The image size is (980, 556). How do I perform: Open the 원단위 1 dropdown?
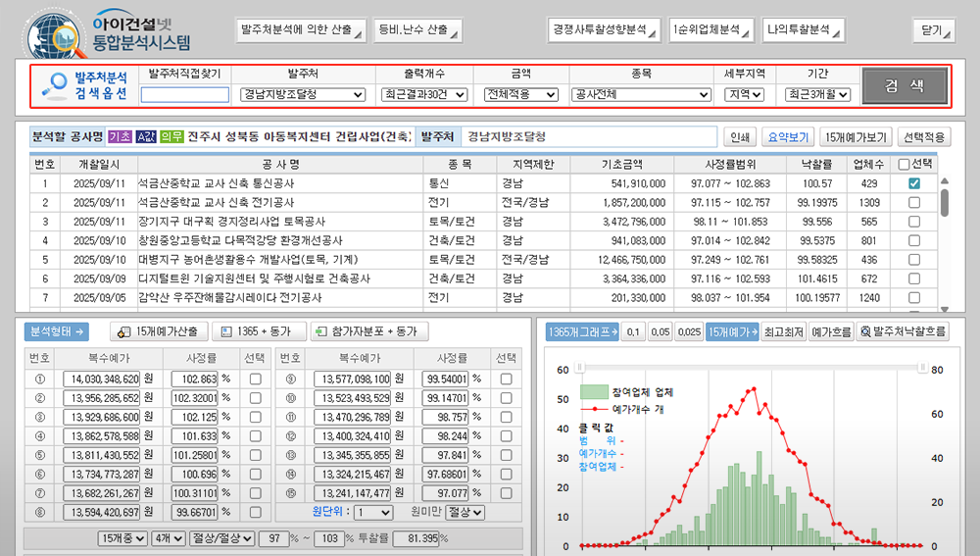point(373,513)
